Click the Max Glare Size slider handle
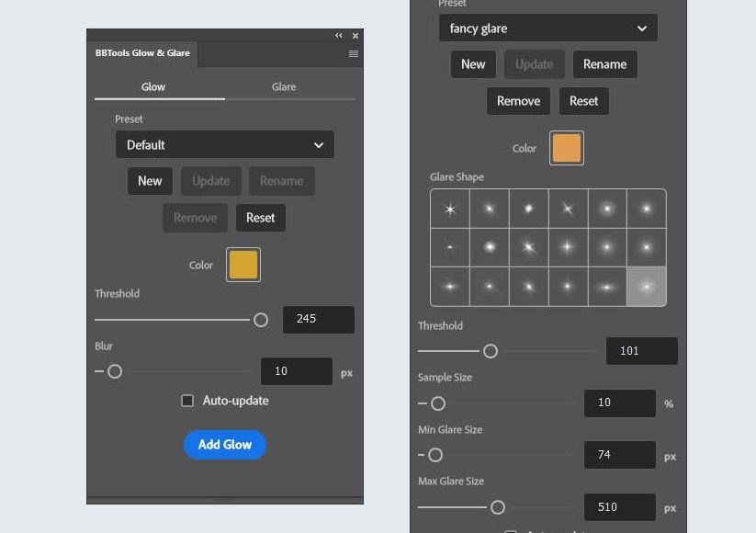This screenshot has width=756, height=533. 498,507
